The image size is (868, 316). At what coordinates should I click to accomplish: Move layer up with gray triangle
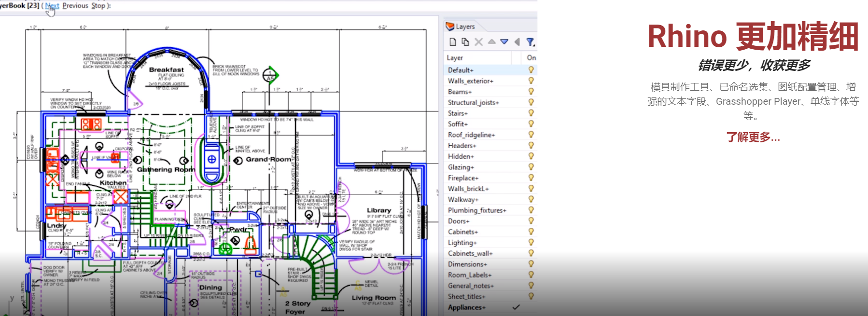pyautogui.click(x=491, y=42)
